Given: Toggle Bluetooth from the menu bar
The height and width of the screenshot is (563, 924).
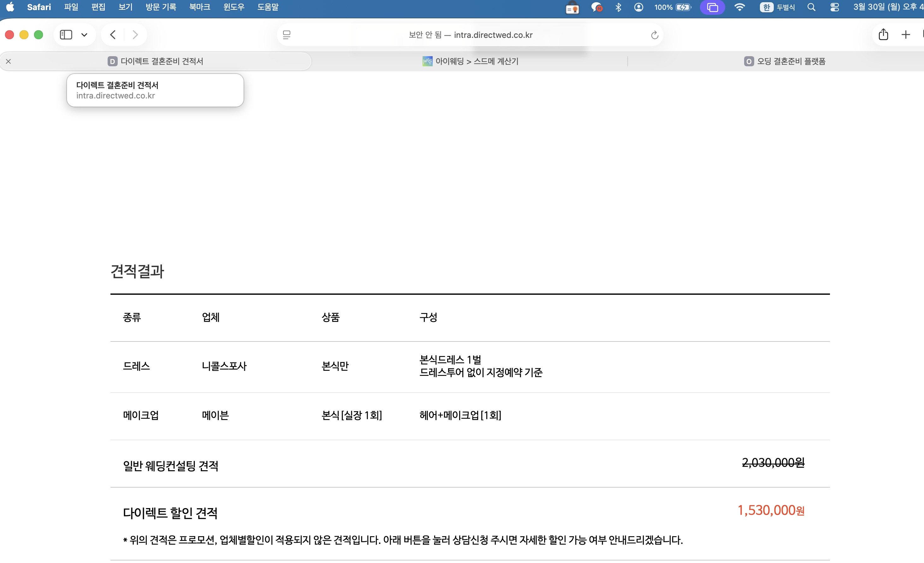Looking at the screenshot, I should tap(619, 7).
